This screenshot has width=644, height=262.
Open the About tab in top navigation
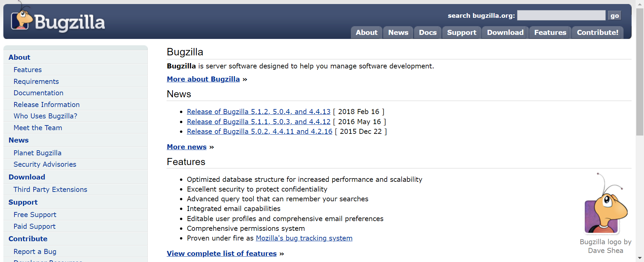coord(366,33)
